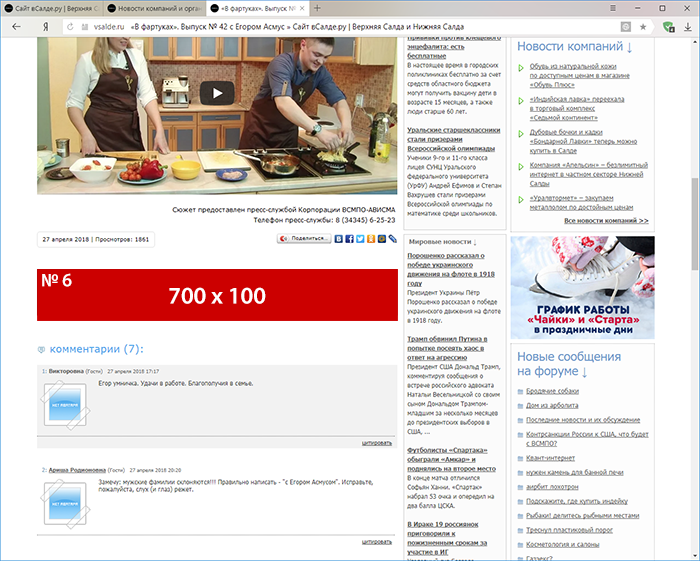Click the Мировые новости section header
Viewport: 700px width, 561px height.
click(442, 242)
